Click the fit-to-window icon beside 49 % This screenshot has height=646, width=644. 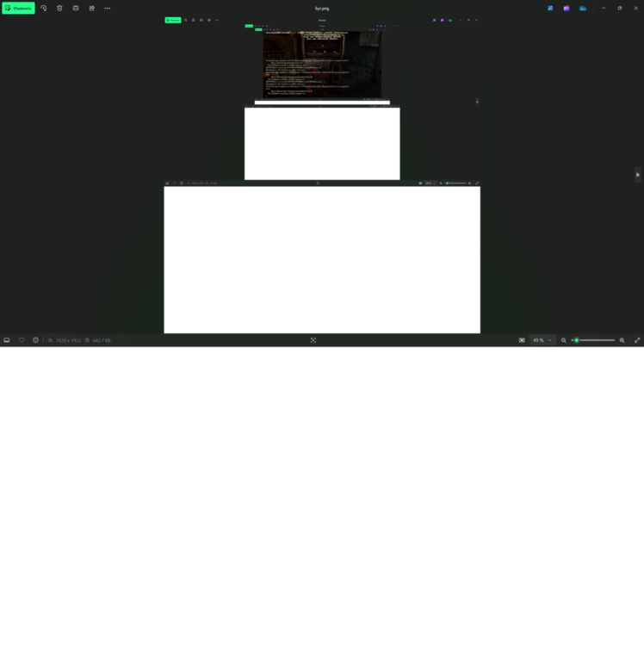(522, 340)
